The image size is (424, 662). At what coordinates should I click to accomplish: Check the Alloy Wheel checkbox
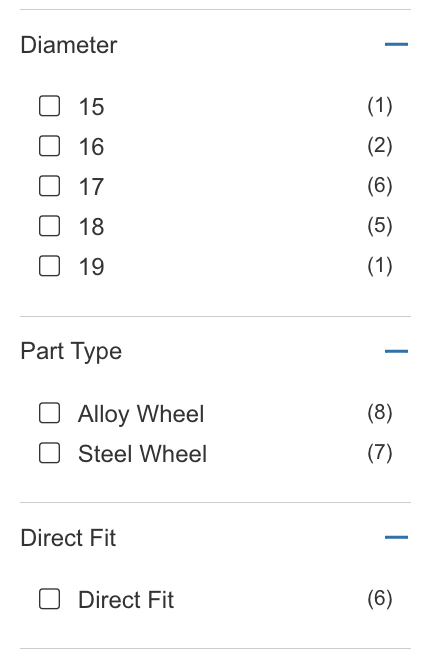point(49,412)
